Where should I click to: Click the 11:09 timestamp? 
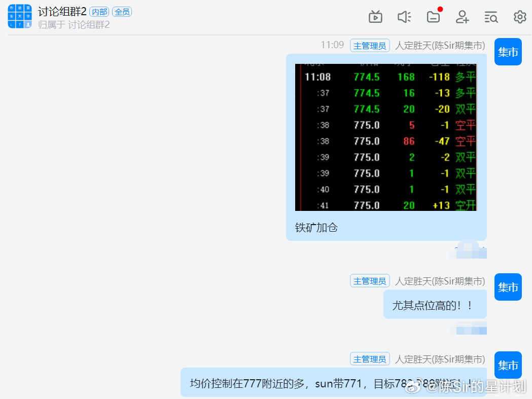[332, 45]
